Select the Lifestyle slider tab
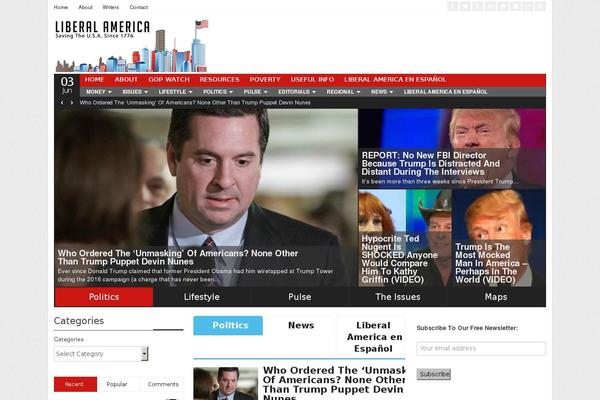Viewport: 600px width, 400px height. click(x=202, y=297)
